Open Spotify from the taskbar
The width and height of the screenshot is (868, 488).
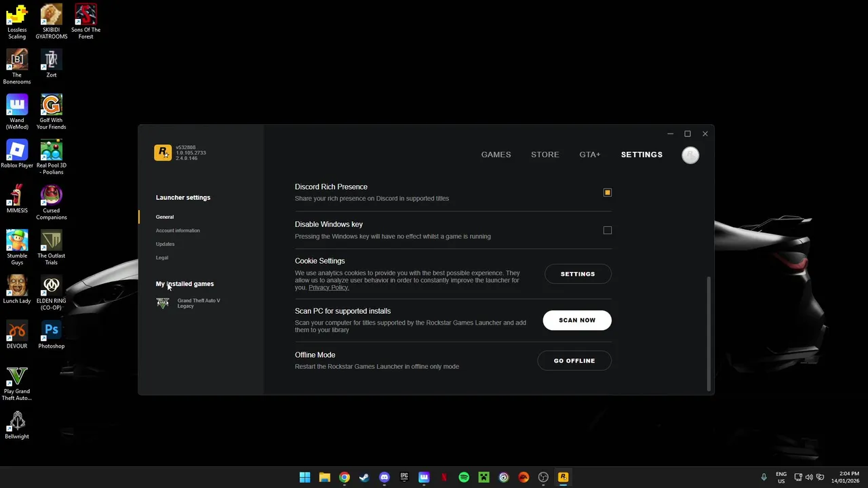(464, 477)
